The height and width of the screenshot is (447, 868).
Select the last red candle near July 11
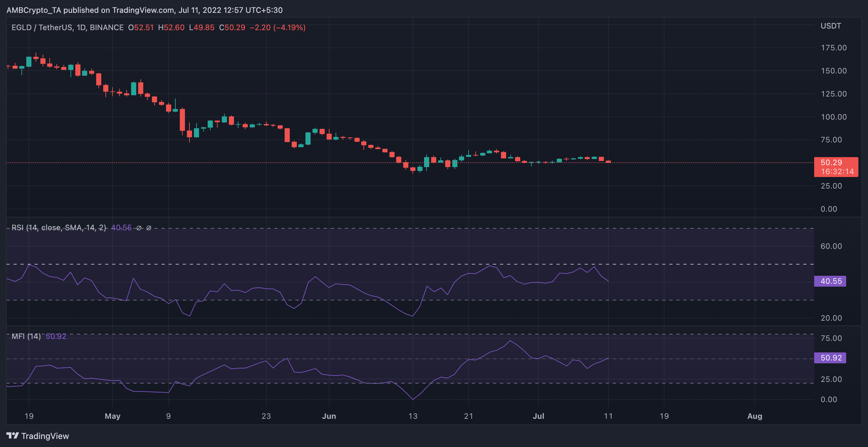tap(608, 162)
